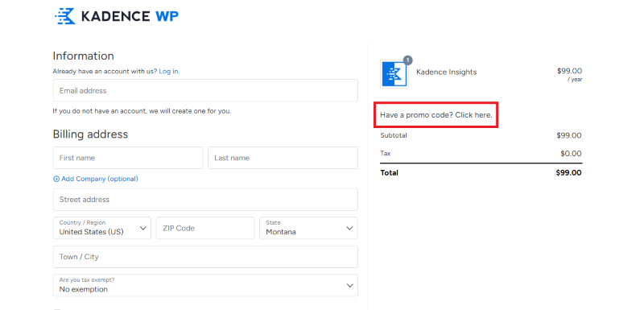Select the Tax amount $0.00
The image size is (644, 310).
pos(571,154)
